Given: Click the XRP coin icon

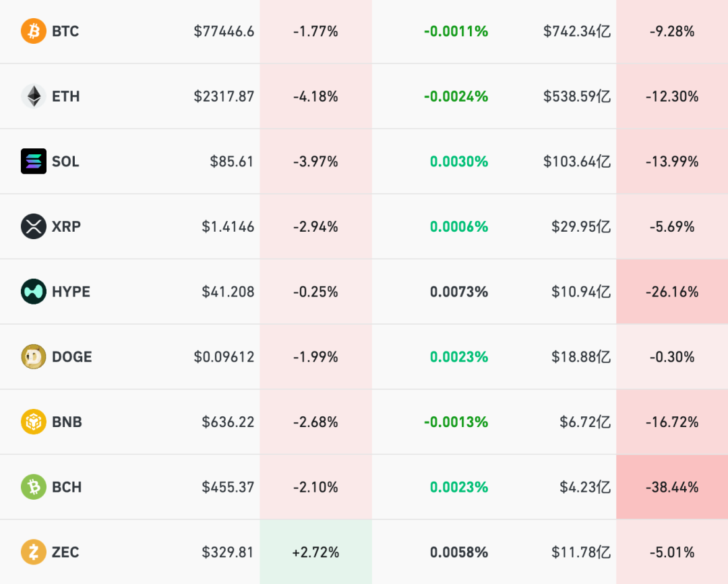Looking at the screenshot, I should 34,226.
